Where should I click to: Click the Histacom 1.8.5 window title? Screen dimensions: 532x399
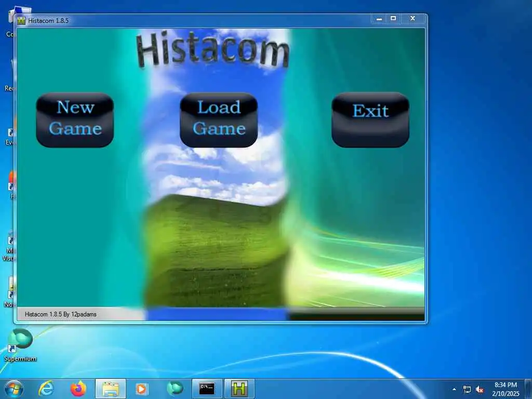[48, 21]
